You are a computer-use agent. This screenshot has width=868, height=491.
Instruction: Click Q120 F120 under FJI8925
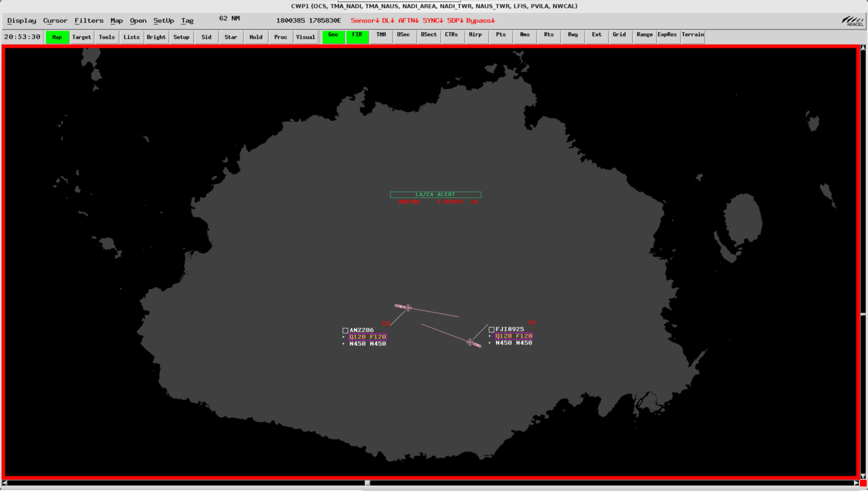point(514,336)
